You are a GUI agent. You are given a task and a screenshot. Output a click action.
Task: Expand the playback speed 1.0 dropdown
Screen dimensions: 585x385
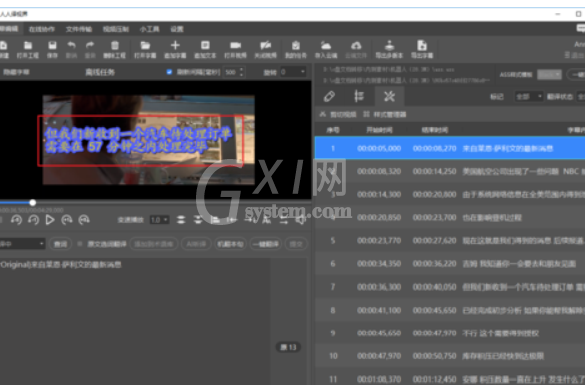pyautogui.click(x=159, y=220)
